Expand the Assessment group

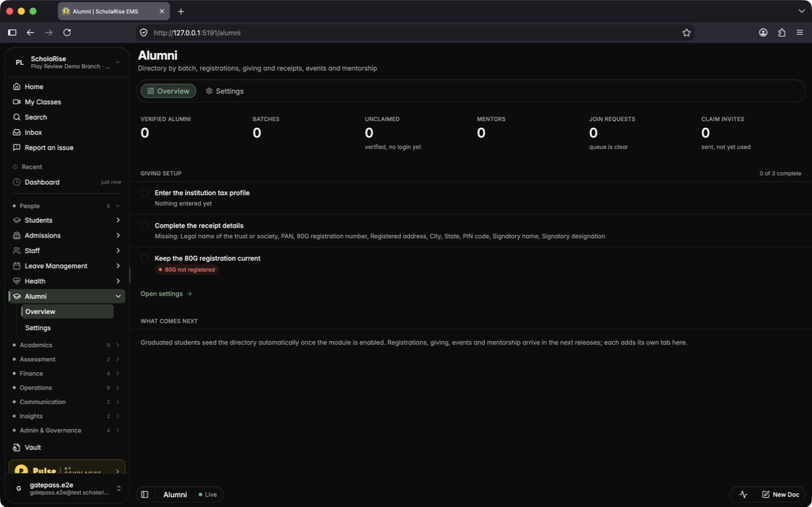[67, 359]
